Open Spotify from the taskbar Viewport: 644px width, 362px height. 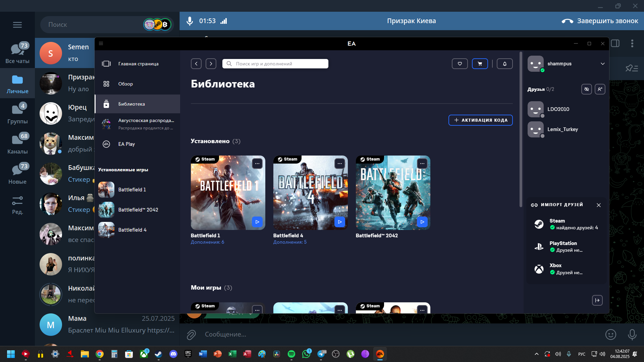[x=291, y=354]
